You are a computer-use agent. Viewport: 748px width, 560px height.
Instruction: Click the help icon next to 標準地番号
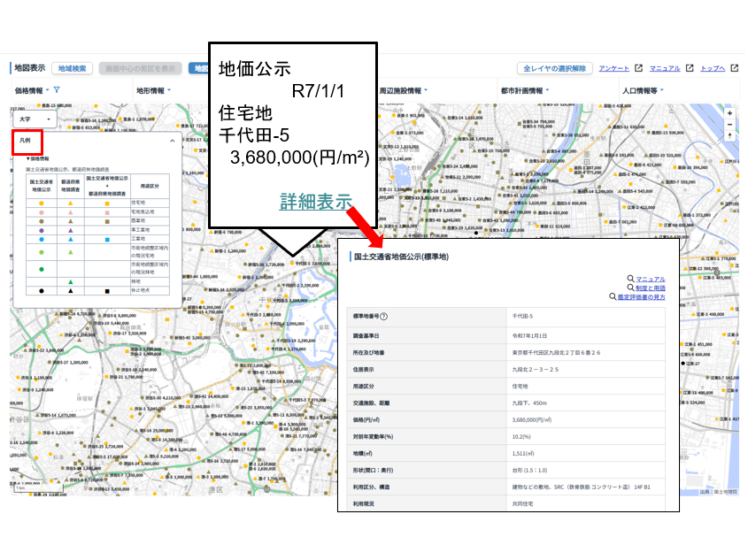[384, 316]
